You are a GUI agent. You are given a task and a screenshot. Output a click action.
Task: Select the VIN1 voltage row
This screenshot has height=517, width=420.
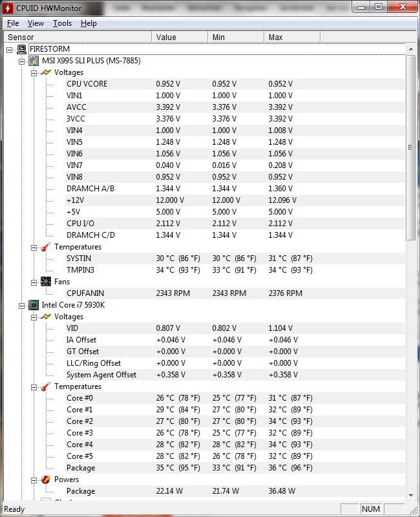[235, 95]
